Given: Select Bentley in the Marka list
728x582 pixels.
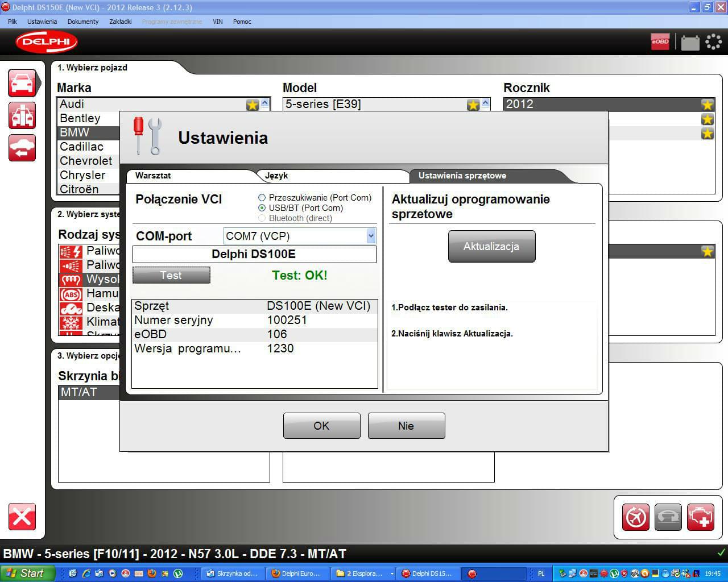Looking at the screenshot, I should pyautogui.click(x=89, y=118).
